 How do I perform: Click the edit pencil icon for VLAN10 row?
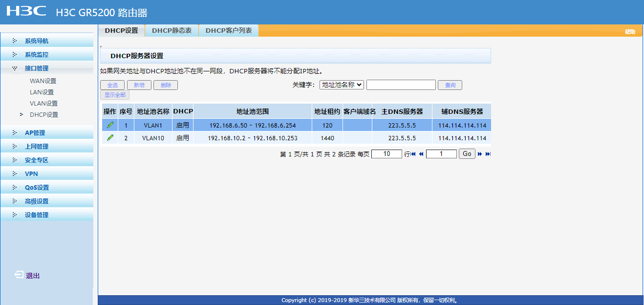coord(110,138)
